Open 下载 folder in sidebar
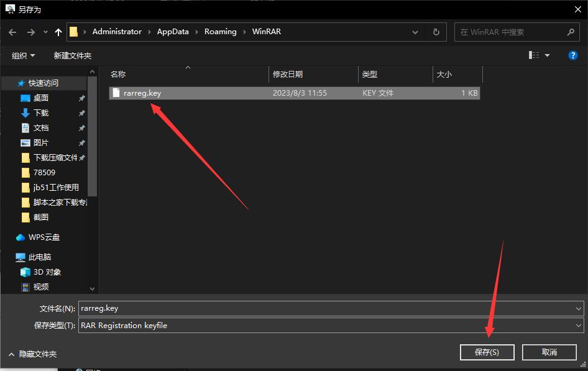The width and height of the screenshot is (588, 371). pos(41,113)
